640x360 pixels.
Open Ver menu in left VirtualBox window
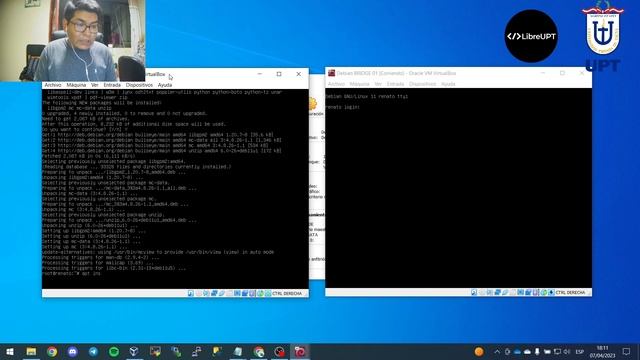click(x=95, y=85)
